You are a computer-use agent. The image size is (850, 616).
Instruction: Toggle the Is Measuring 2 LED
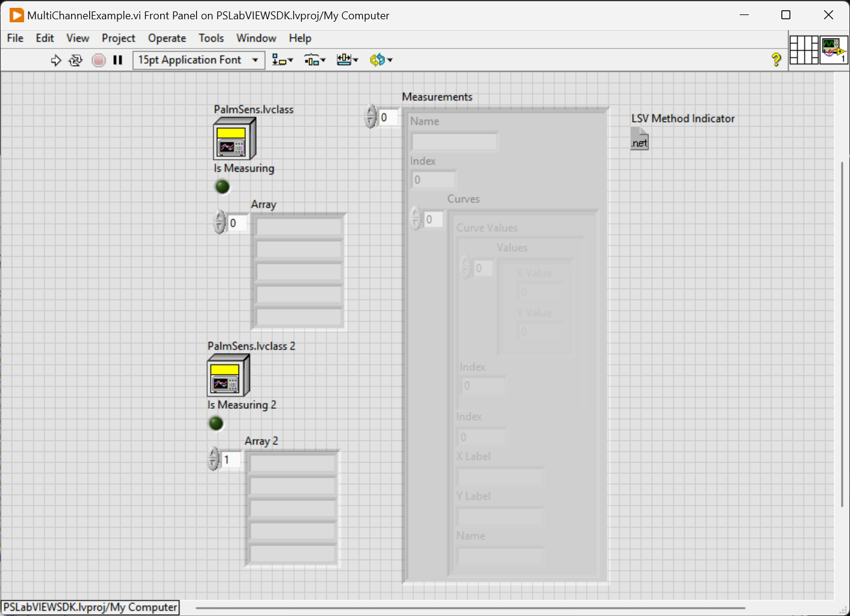216,423
